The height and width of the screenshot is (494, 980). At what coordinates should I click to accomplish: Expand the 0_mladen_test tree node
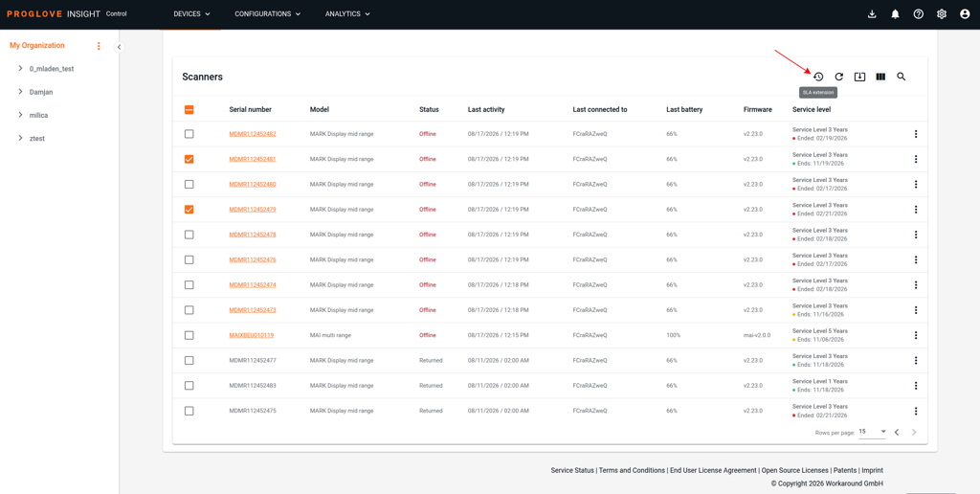(x=21, y=68)
